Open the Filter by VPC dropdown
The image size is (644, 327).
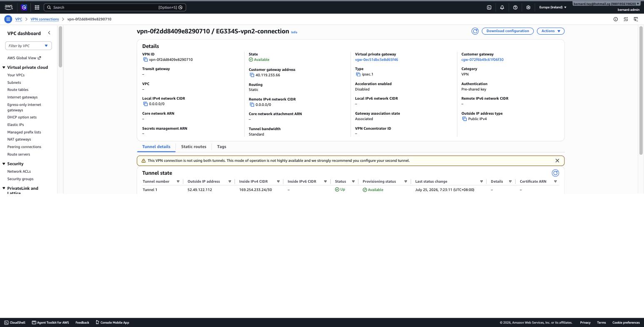(28, 45)
